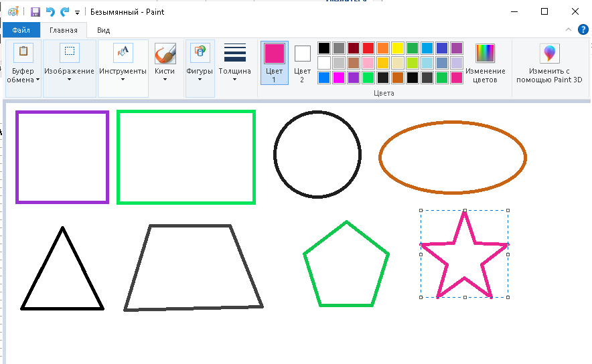Expand the Толщина dropdown arrow
592x364 pixels.
tap(234, 79)
